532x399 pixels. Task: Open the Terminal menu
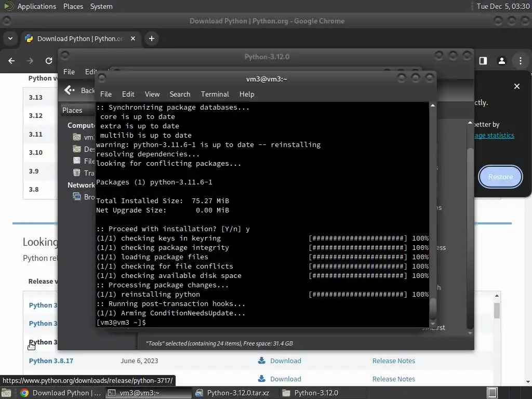(215, 95)
